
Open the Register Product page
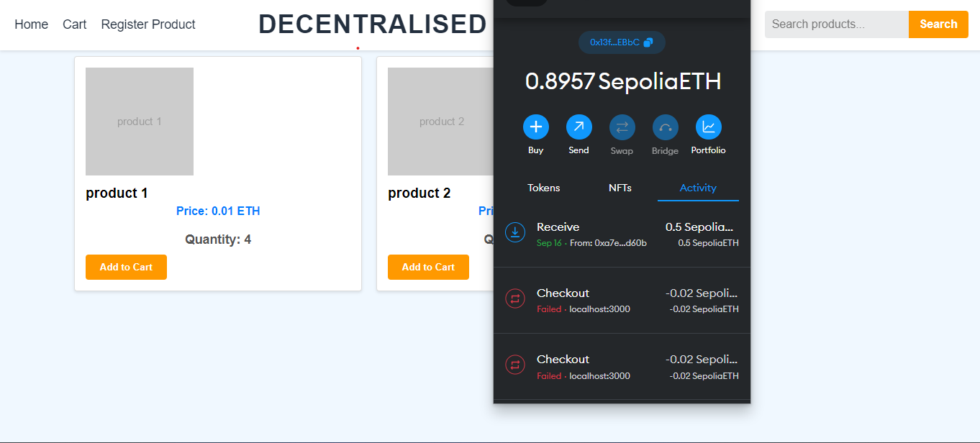pos(148,24)
